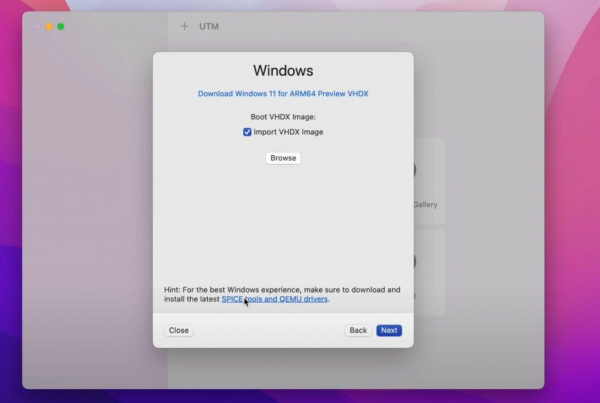The width and height of the screenshot is (600, 403).
Task: Click the Windows heading in the dialog
Action: tap(283, 71)
